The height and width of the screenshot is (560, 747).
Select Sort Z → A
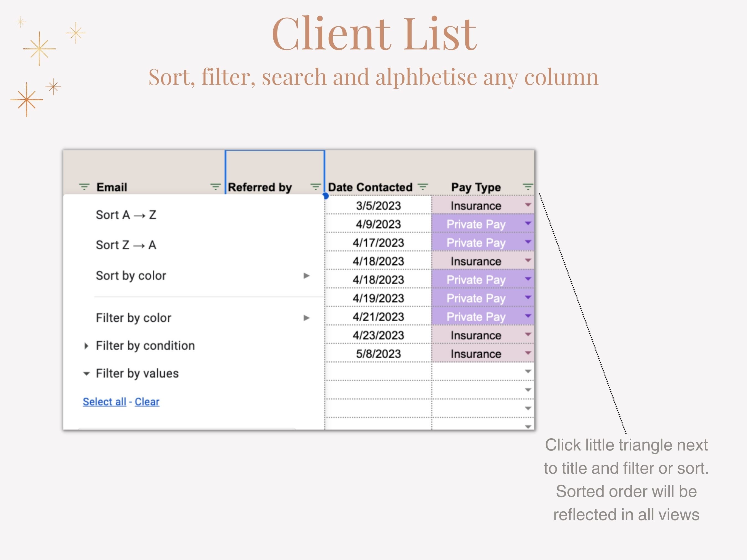[126, 244]
